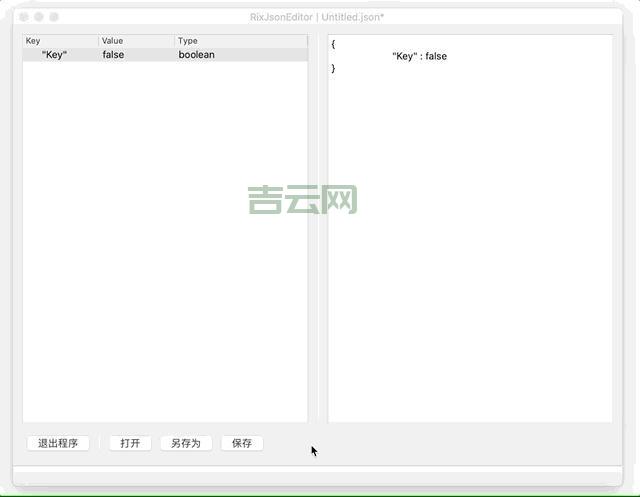The height and width of the screenshot is (497, 640).
Task: Click the 退出程序 (exit program) button
Action: 57,443
